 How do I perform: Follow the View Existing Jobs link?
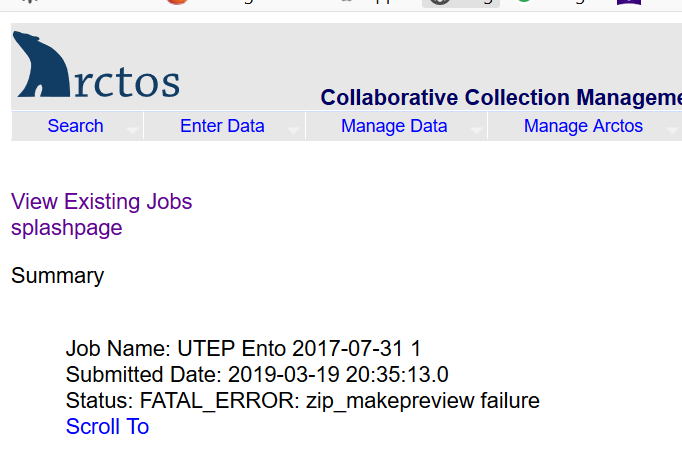pos(101,202)
